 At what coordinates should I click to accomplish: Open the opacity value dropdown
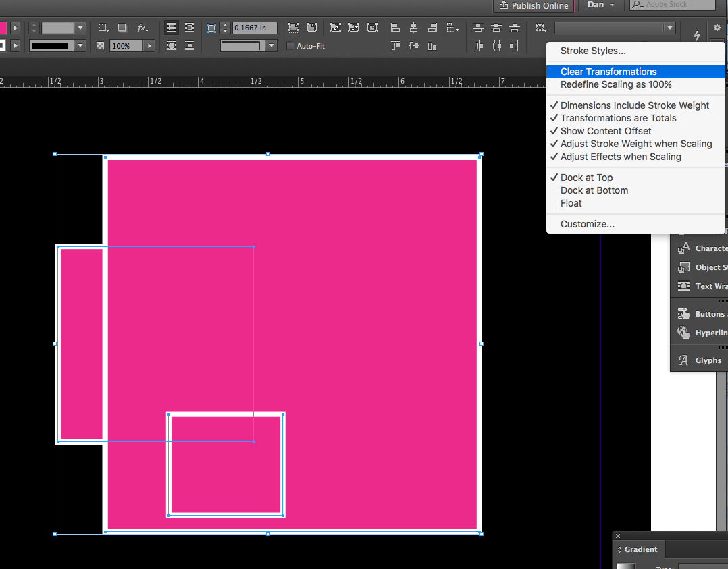pos(148,46)
